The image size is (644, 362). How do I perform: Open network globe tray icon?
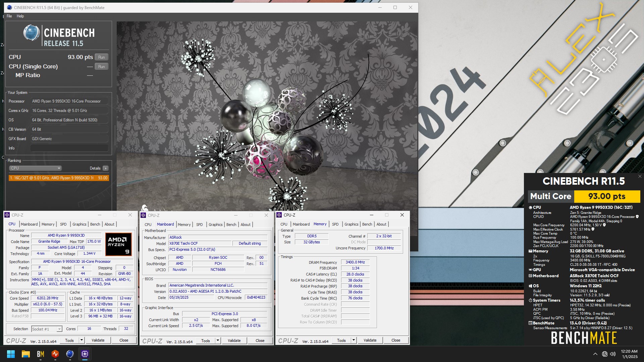click(x=604, y=354)
